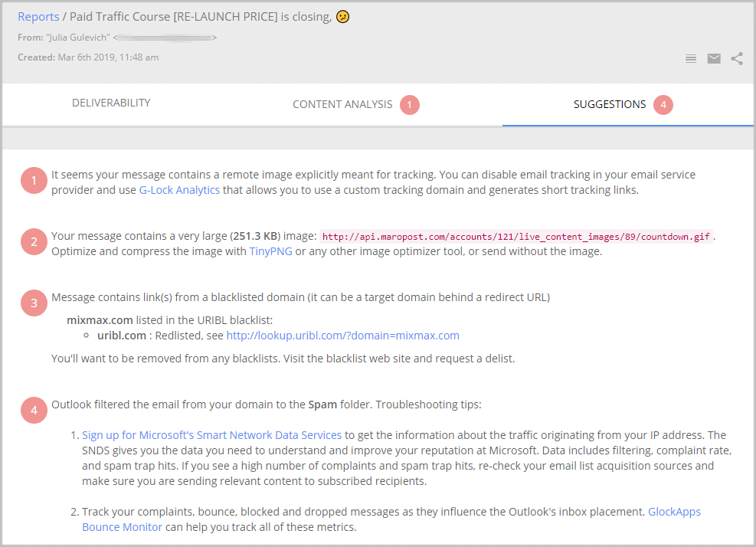This screenshot has width=756, height=547.
Task: Open the list view menu icon
Action: pos(690,59)
